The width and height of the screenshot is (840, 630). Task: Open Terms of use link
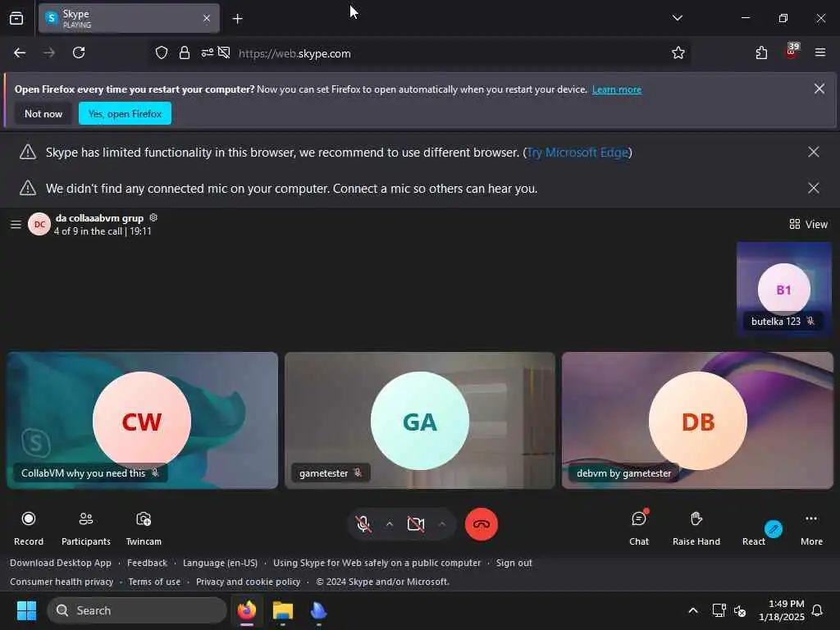[154, 582]
